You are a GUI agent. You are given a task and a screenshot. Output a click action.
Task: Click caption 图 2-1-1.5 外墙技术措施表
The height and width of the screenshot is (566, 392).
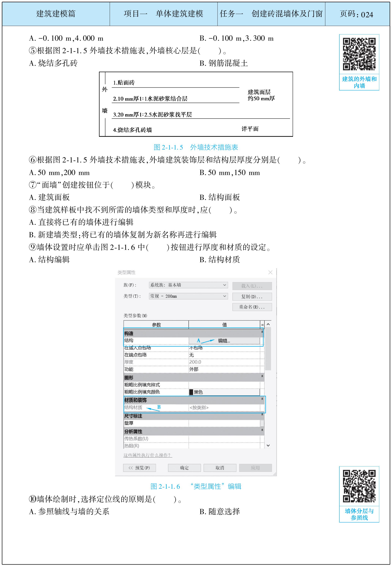(x=196, y=147)
